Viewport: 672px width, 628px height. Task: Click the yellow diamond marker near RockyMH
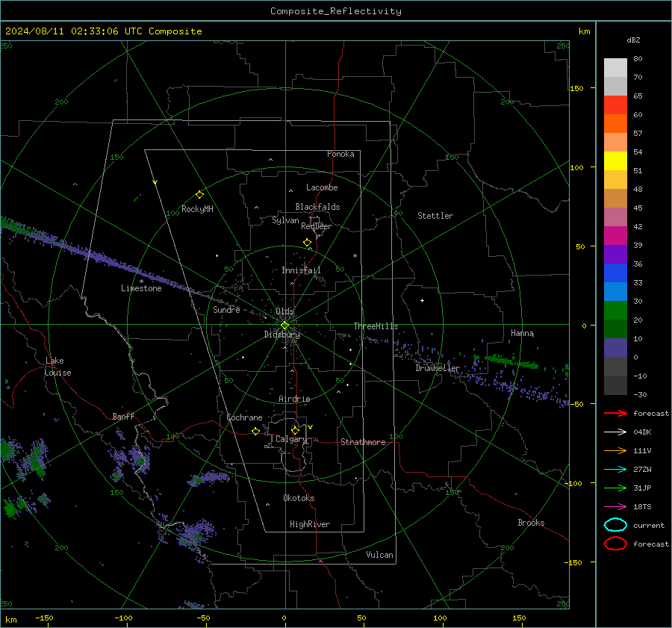pyautogui.click(x=199, y=195)
